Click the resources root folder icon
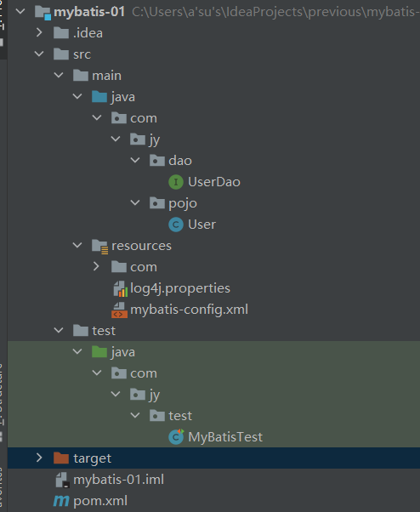The height and width of the screenshot is (512, 420). [x=99, y=246]
